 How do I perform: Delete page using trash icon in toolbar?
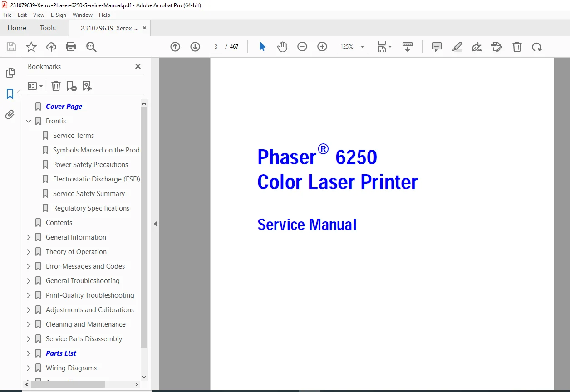click(x=517, y=47)
